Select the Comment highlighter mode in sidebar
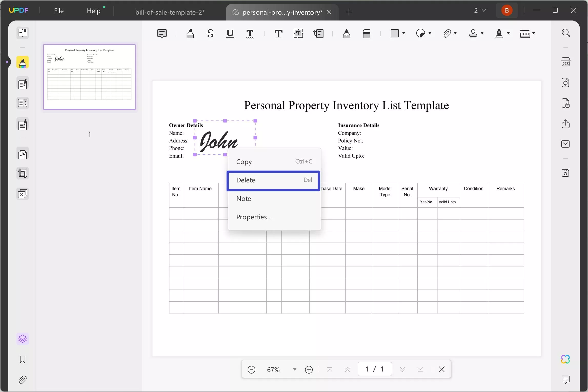 pos(23,63)
